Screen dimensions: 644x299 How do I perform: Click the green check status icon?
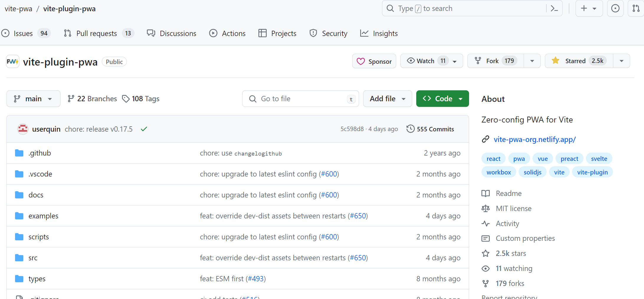pyautogui.click(x=144, y=129)
